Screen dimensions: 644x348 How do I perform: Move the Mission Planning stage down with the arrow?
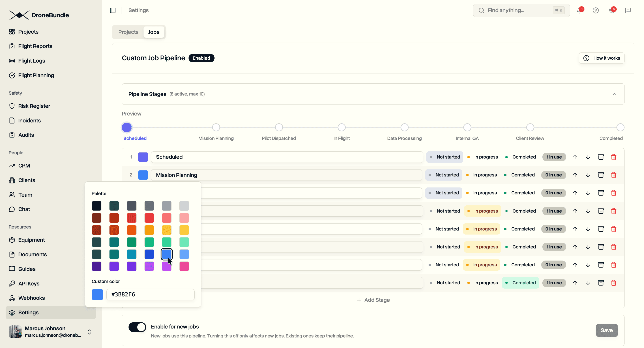coord(588,175)
